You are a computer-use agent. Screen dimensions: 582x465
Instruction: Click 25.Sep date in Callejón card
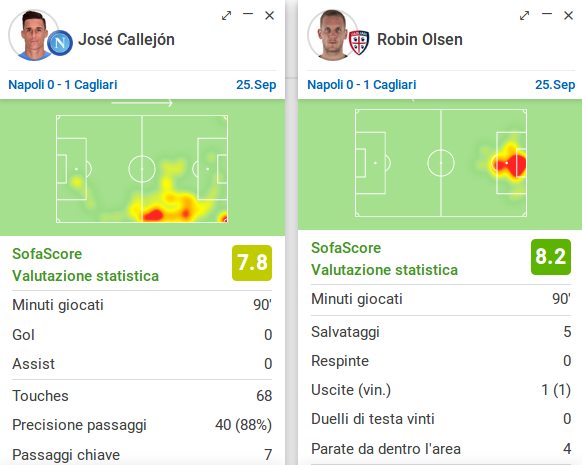click(256, 85)
